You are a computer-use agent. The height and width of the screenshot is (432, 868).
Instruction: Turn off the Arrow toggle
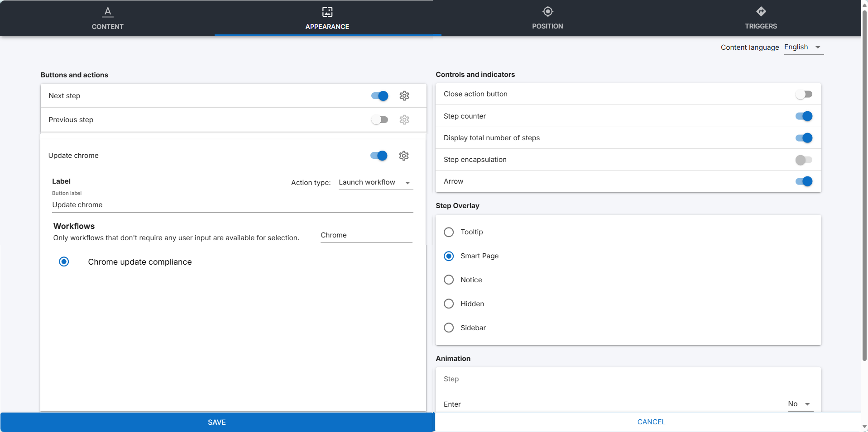pyautogui.click(x=804, y=181)
